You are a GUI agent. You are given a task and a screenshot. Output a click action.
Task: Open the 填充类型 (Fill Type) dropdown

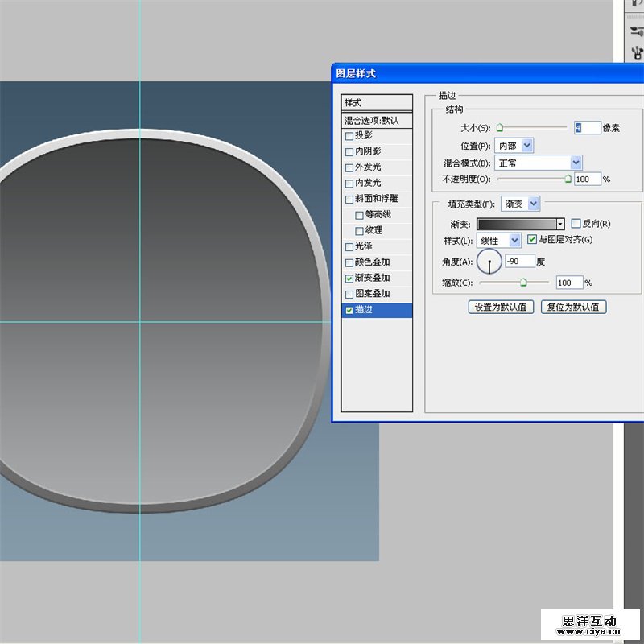coord(533,204)
